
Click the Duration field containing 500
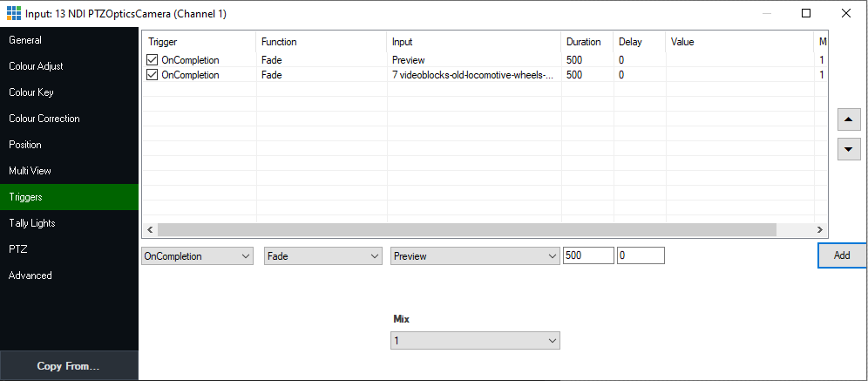coord(588,255)
